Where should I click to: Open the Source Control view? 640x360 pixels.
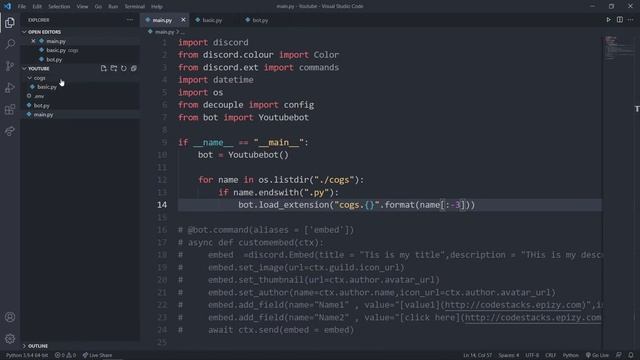pos(10,66)
